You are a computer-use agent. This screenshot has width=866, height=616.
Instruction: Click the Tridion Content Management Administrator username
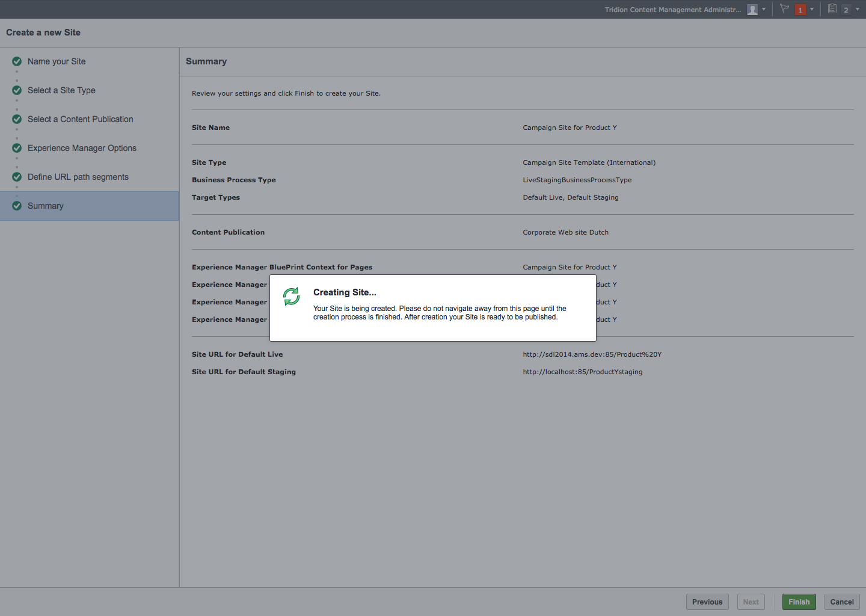click(672, 10)
